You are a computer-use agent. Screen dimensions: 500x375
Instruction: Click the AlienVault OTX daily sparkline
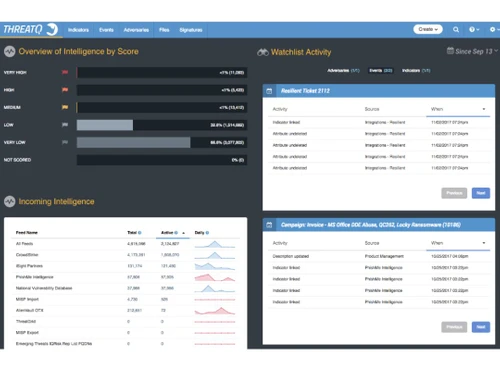(x=215, y=311)
